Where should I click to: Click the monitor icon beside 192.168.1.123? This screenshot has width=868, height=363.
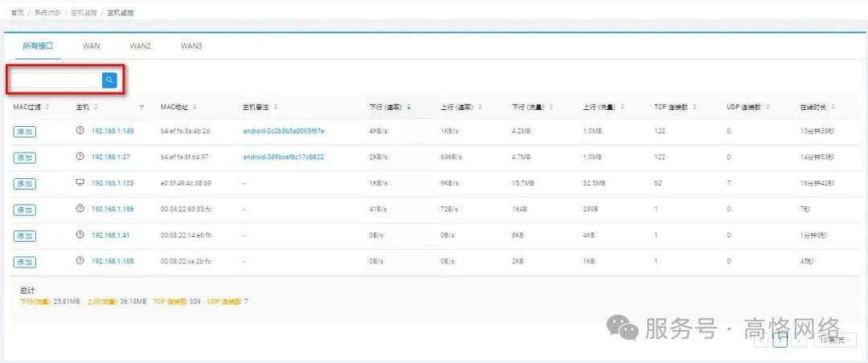point(80,182)
